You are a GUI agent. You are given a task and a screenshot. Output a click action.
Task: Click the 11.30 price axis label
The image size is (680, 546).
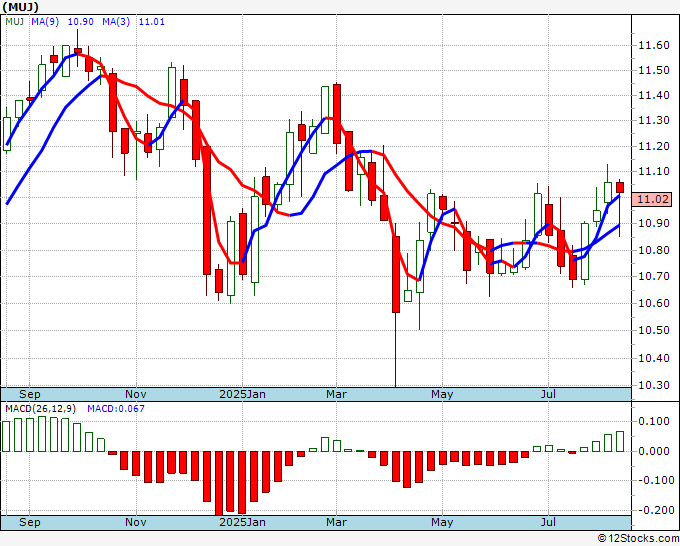pyautogui.click(x=654, y=121)
